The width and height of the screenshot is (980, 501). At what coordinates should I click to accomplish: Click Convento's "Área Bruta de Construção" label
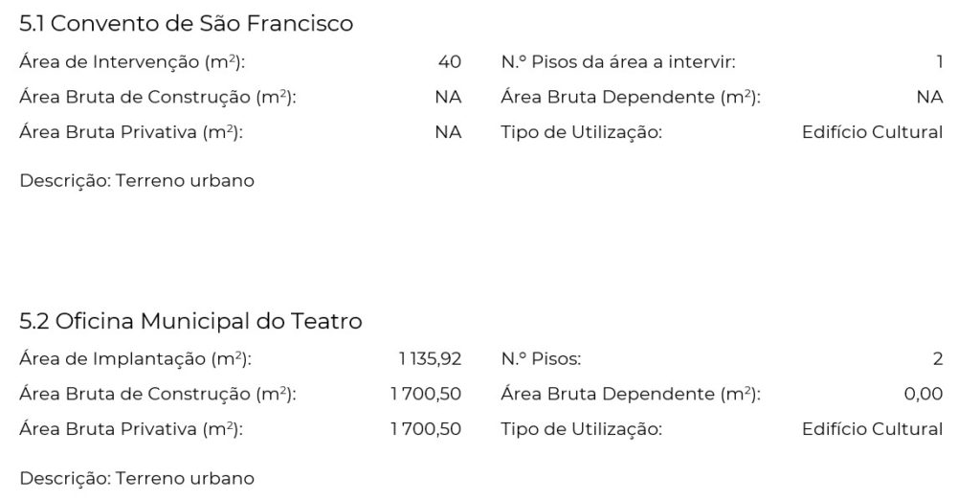click(x=158, y=97)
